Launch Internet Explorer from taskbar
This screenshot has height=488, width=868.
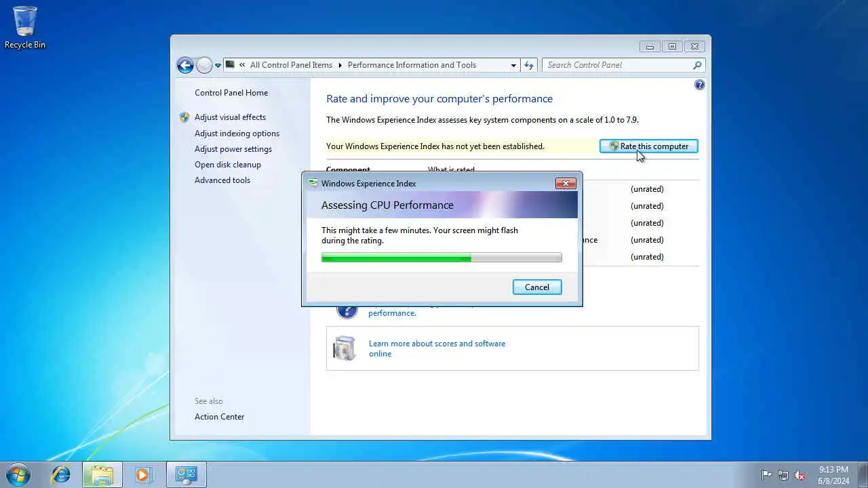tap(61, 474)
